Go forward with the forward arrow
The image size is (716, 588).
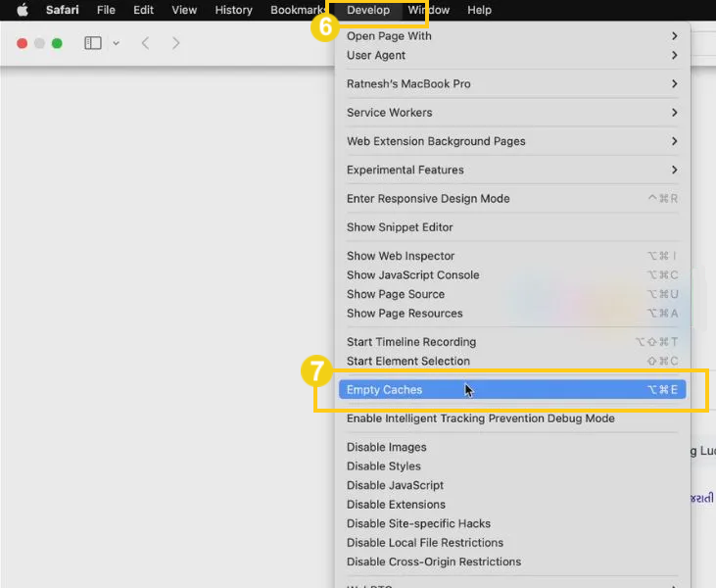(x=175, y=43)
